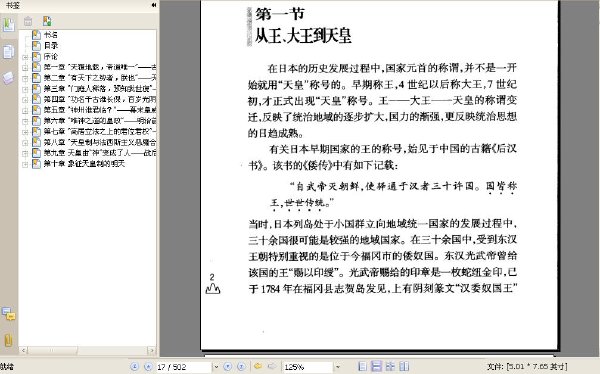Screen dimensions: 600x374
Task: Click the file size status text
Action: [527, 367]
